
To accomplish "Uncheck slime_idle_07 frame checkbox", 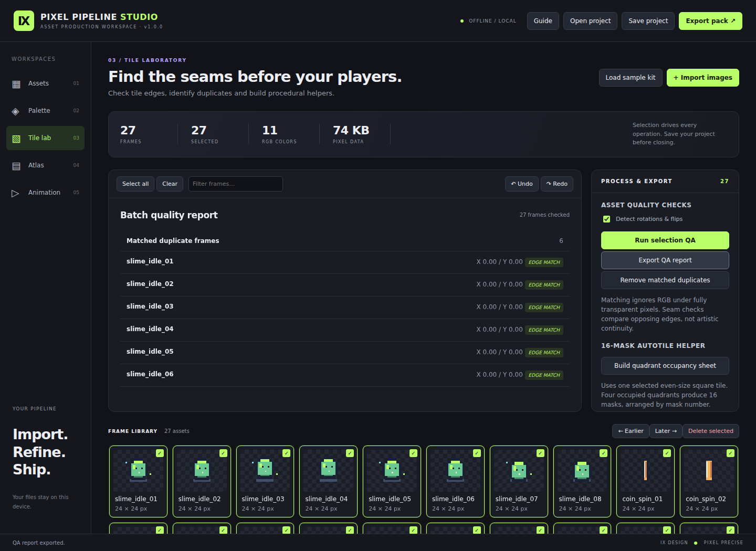I will point(540,453).
